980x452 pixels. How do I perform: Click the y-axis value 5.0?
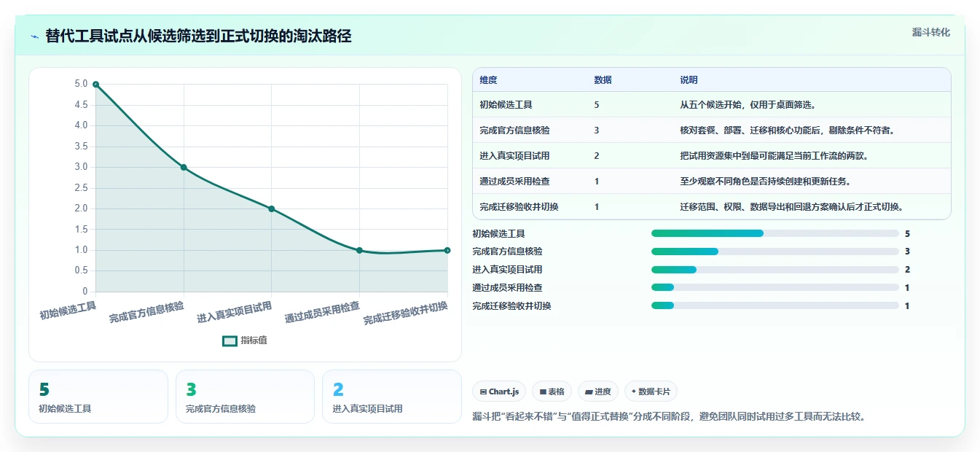coord(81,84)
